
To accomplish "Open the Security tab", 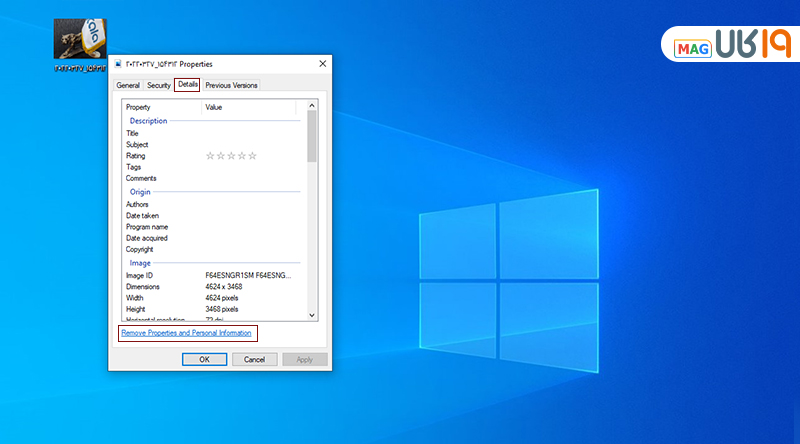I will click(x=159, y=85).
